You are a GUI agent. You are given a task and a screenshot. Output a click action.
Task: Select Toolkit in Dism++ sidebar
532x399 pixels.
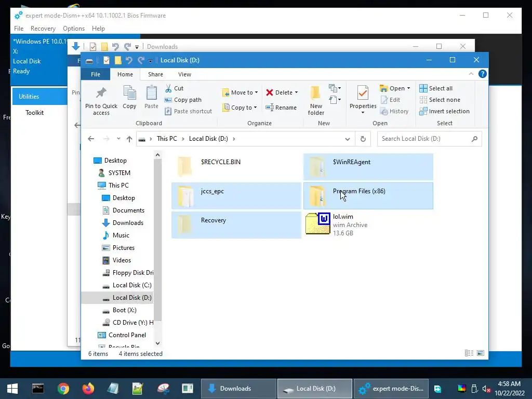[x=35, y=113]
